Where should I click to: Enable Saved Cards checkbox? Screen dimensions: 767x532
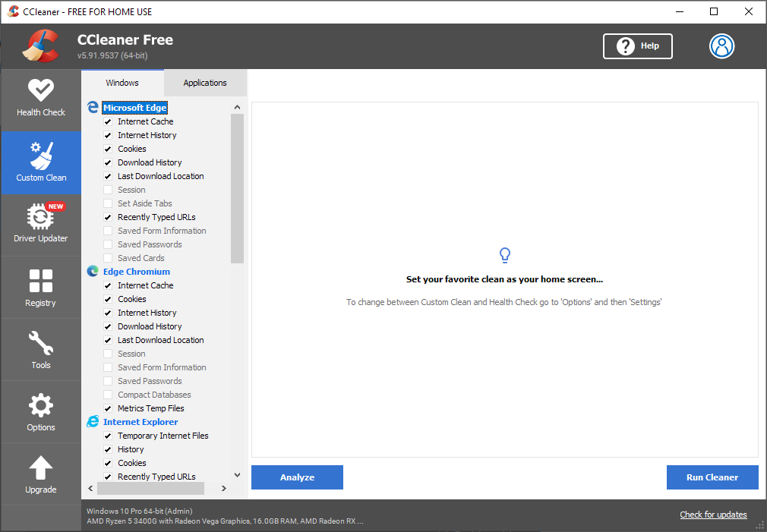(108, 258)
